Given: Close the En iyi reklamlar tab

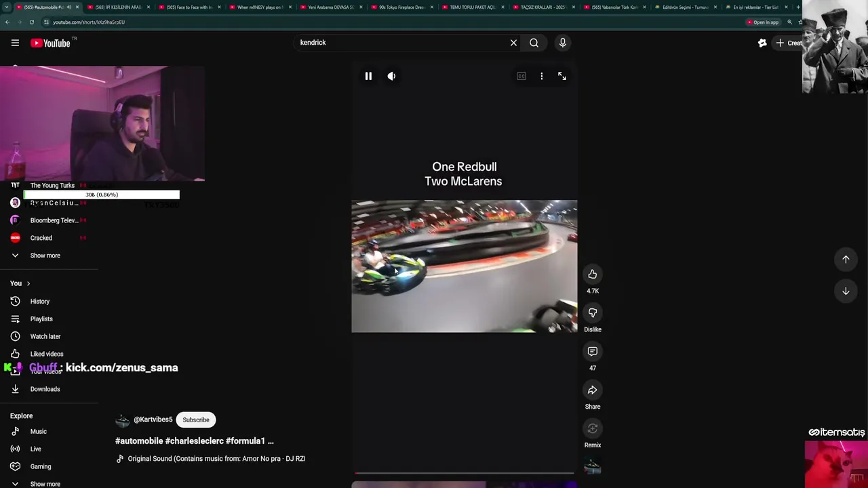Looking at the screenshot, I should [786, 7].
